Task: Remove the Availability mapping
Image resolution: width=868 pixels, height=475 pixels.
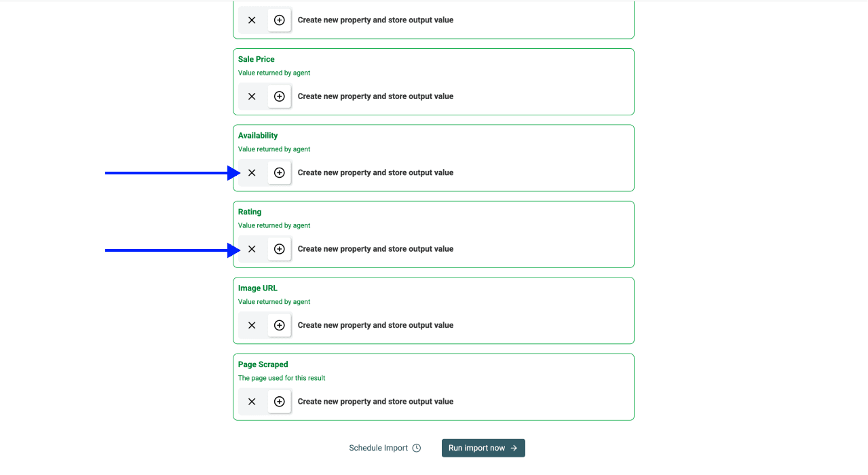Action: click(x=252, y=172)
